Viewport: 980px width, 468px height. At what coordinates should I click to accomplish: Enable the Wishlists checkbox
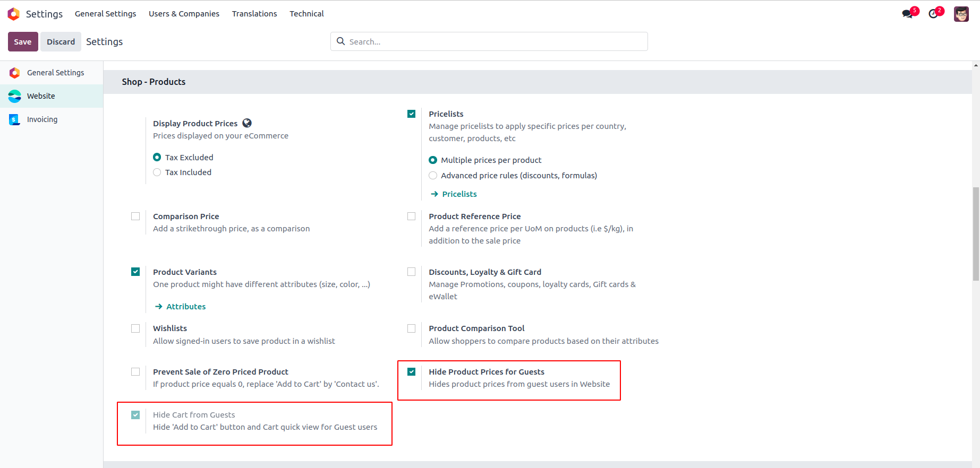[135, 328]
